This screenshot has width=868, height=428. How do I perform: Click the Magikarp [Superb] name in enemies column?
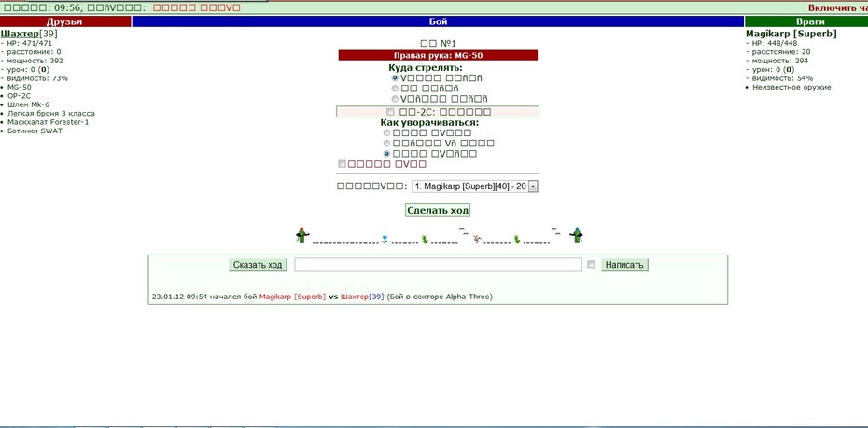coord(791,34)
